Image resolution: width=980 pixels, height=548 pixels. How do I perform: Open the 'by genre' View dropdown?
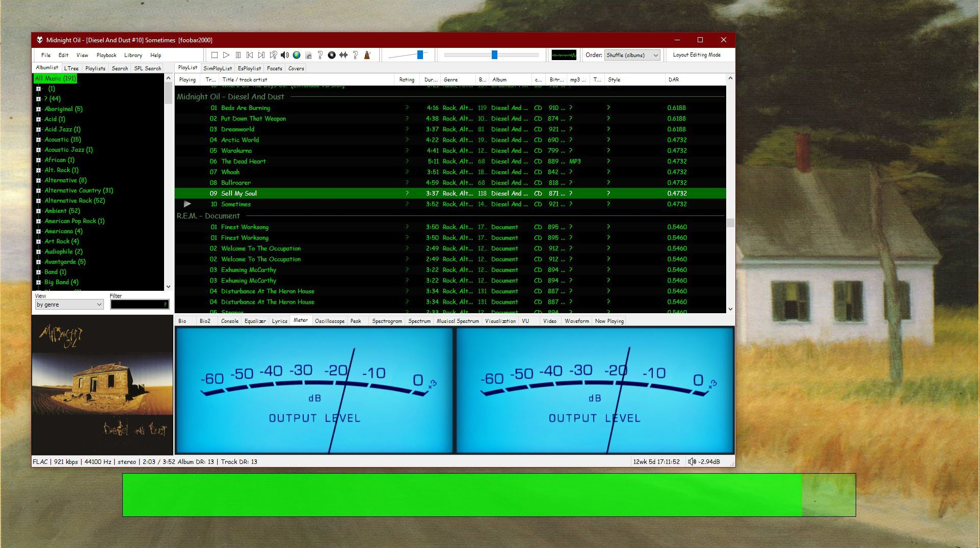coord(69,305)
